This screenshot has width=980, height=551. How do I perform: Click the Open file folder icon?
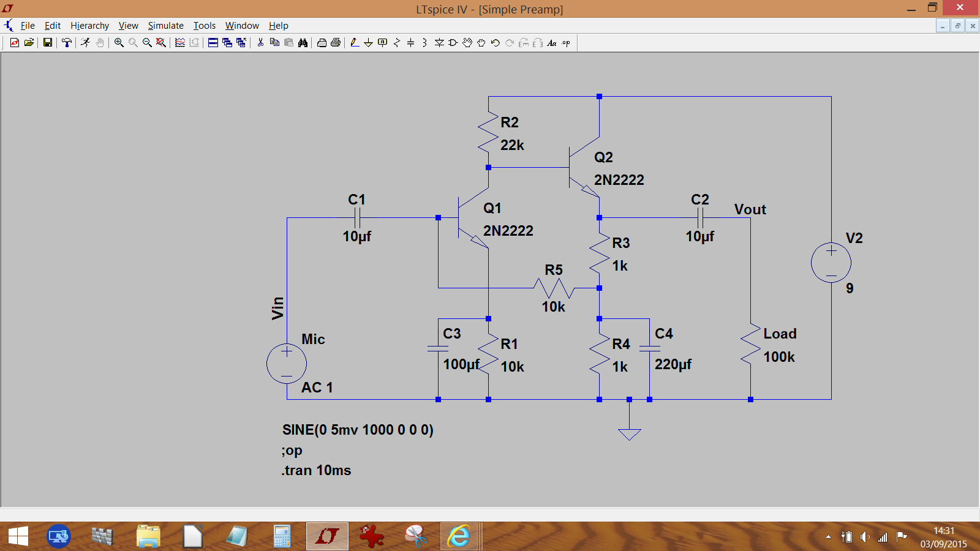point(29,43)
